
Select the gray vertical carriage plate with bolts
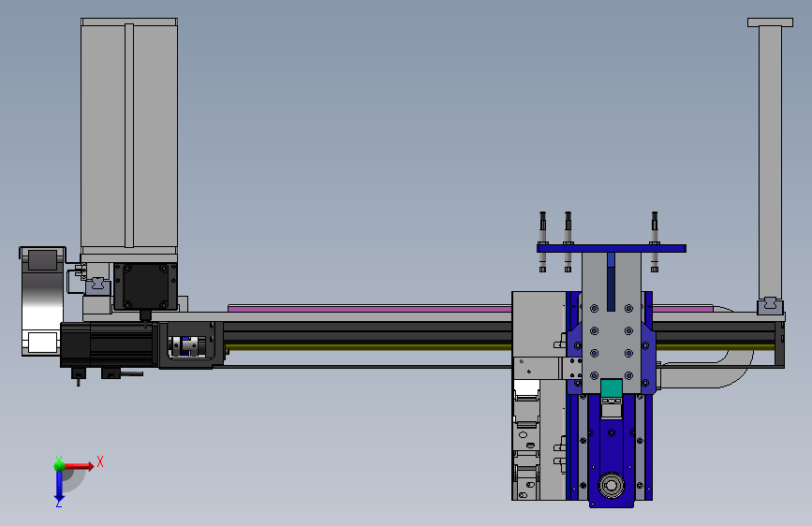click(x=612, y=323)
